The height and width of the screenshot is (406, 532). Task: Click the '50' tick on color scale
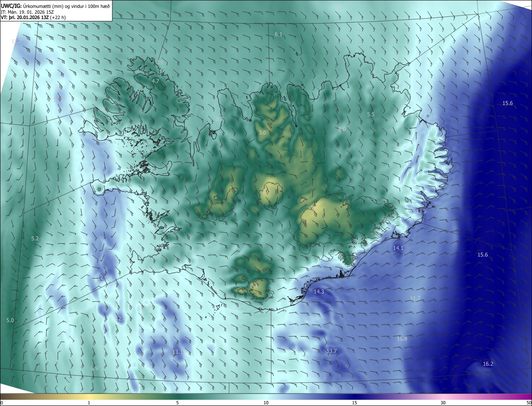[x=529, y=403]
